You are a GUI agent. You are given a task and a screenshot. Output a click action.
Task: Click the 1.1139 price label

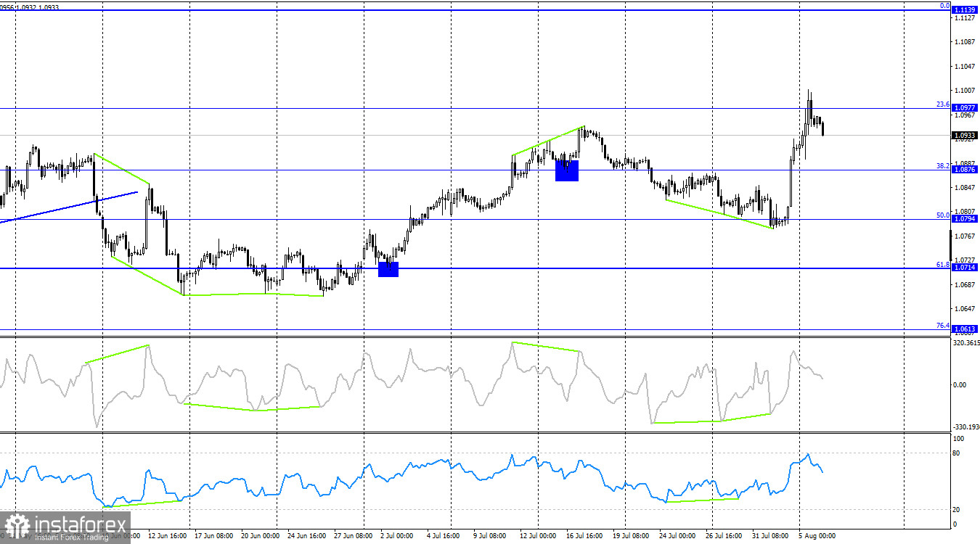pyautogui.click(x=964, y=9)
